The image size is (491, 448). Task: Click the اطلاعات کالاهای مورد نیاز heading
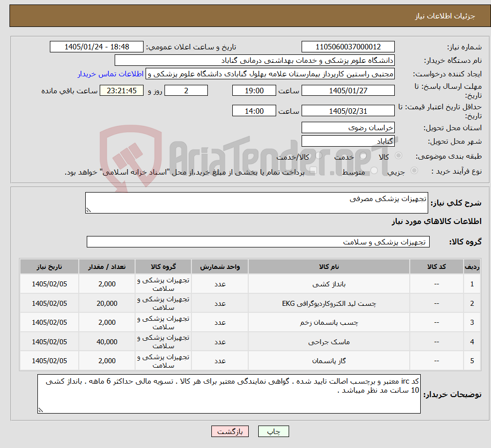(437, 222)
